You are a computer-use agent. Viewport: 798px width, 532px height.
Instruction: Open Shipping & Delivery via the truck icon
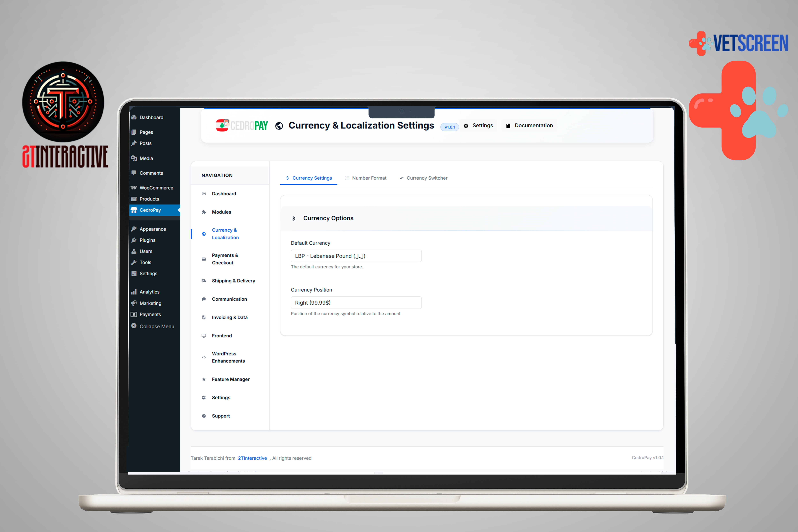point(204,281)
